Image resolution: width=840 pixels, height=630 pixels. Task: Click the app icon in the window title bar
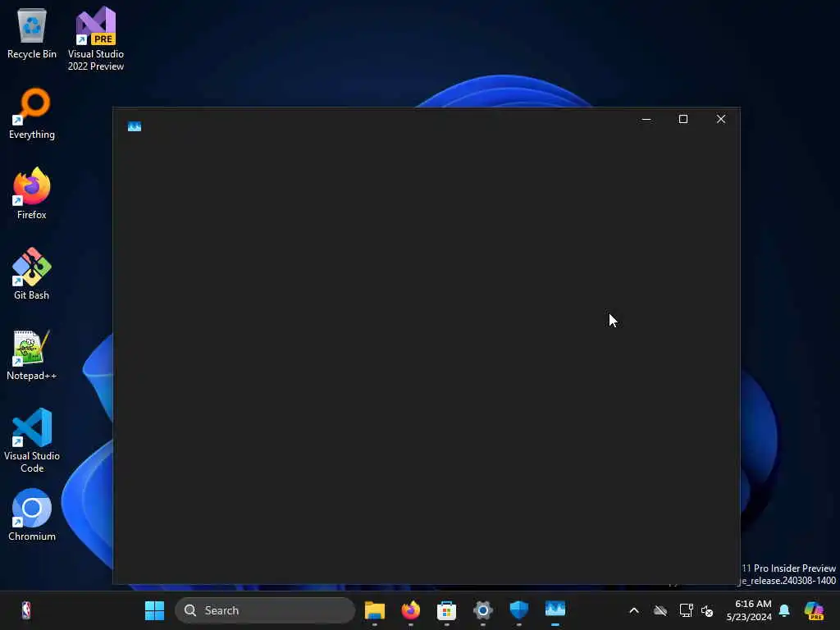135,126
